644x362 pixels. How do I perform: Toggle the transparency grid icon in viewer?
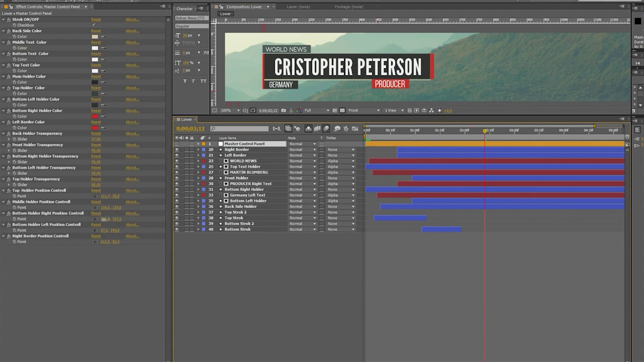tap(342, 111)
